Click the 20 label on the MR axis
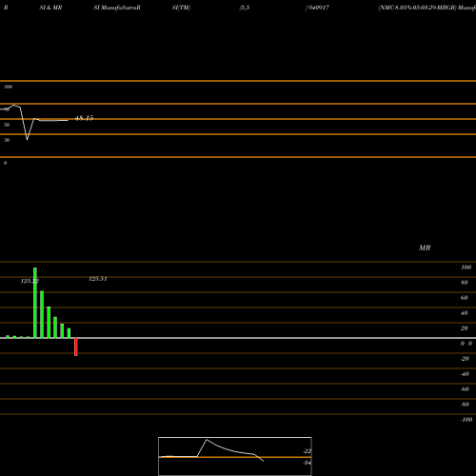 [465, 328]
